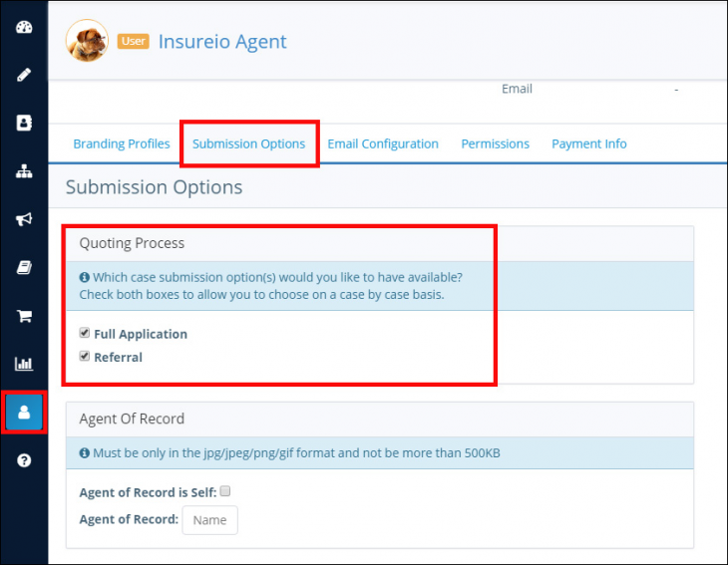The height and width of the screenshot is (565, 728).
Task: Select the highlighted user profile icon
Action: click(x=24, y=412)
